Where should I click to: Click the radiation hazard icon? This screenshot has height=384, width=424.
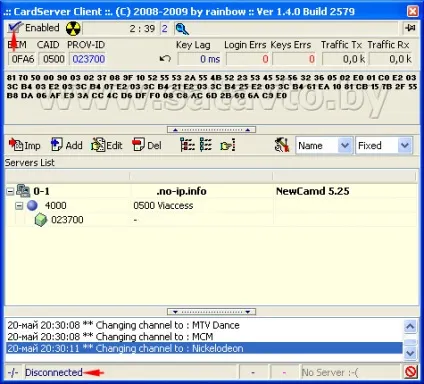73,29
